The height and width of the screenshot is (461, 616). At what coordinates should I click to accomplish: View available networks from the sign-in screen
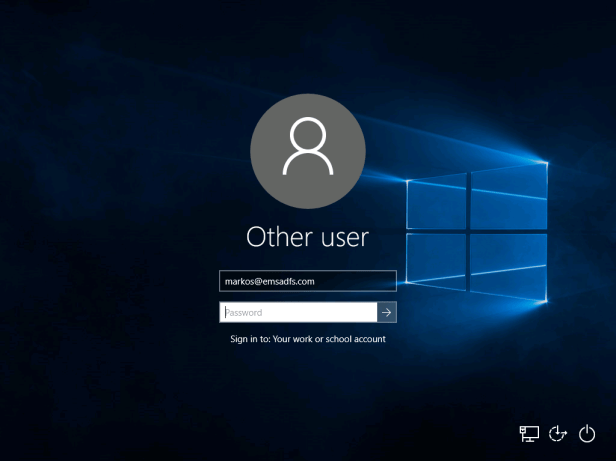(x=529, y=433)
